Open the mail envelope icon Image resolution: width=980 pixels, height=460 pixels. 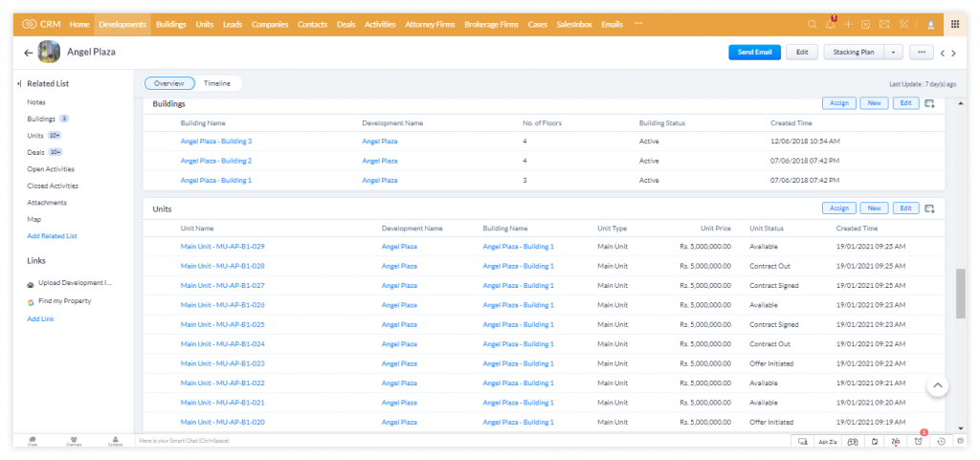883,24
